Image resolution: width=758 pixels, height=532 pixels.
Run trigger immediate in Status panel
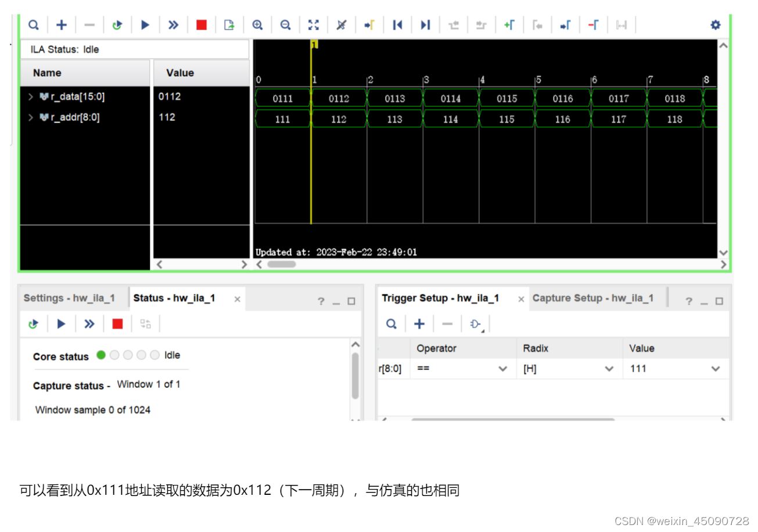click(x=89, y=324)
